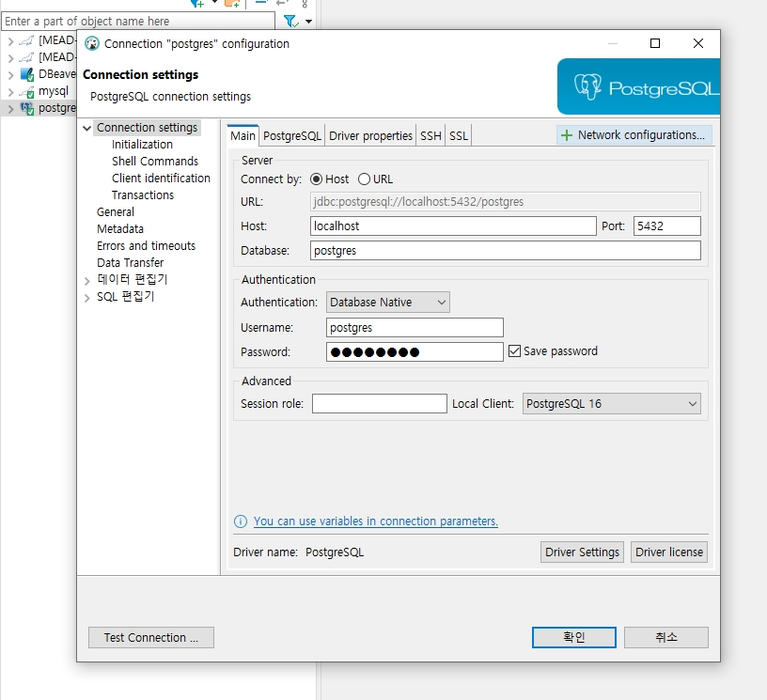Click the postgres connection icon in navigator
Screen dimensions: 767x700
26,108
